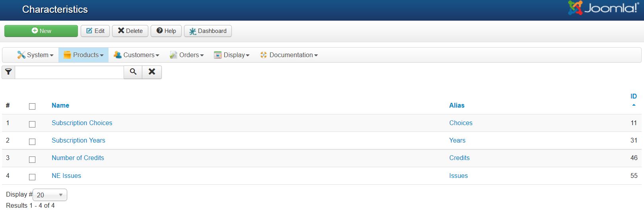This screenshot has height=222, width=644.
Task: Click the Joomla logo icon
Action: point(575,8)
